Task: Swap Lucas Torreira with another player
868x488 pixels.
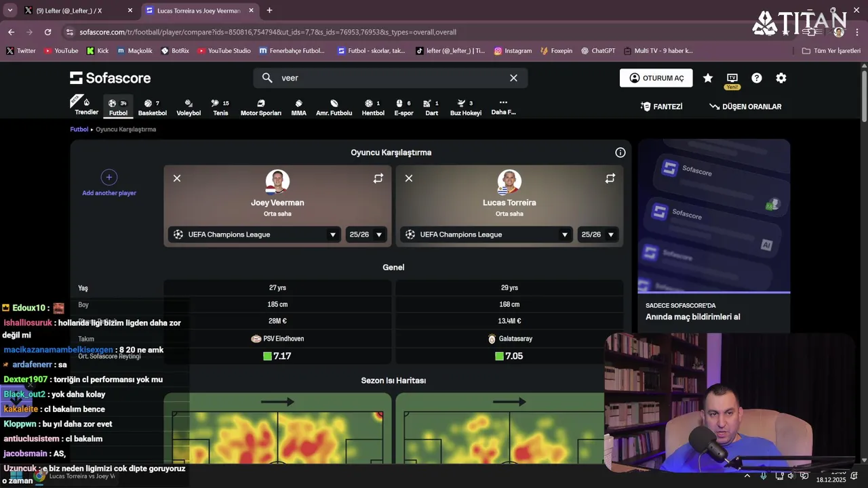Action: [x=610, y=178]
